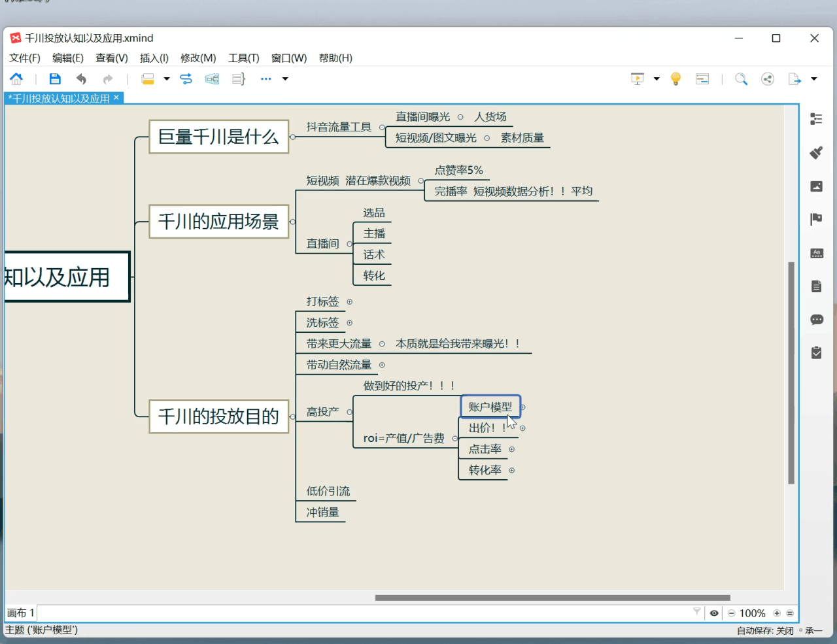Click the Share icon in the toolbar

(768, 79)
